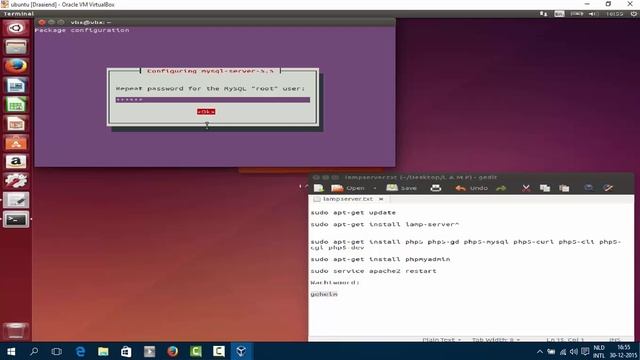Switch to gedit text editor in launcher
Image resolution: width=640 pixels, height=360 pixels.
pos(16,200)
